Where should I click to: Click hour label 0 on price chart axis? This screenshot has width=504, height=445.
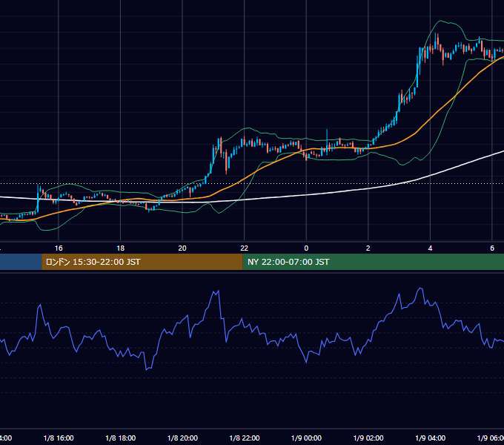coord(306,248)
